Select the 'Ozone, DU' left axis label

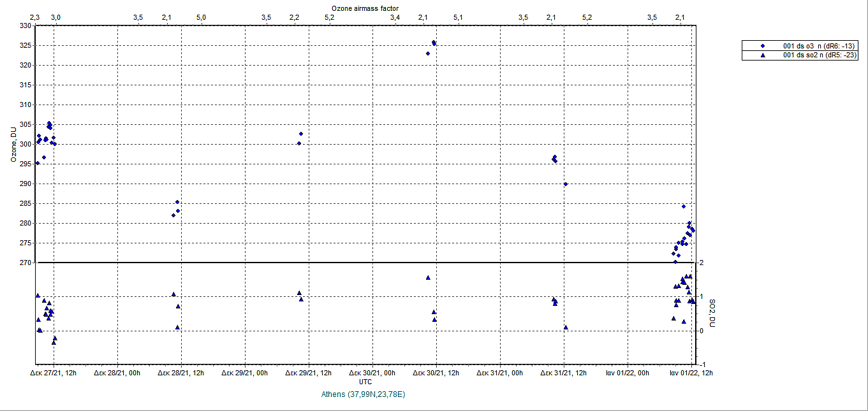13,145
